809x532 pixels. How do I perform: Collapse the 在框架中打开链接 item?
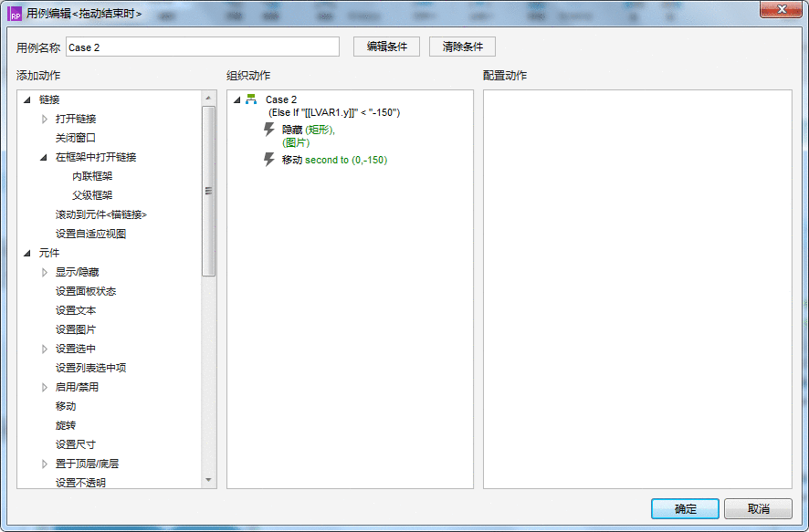click(x=44, y=157)
